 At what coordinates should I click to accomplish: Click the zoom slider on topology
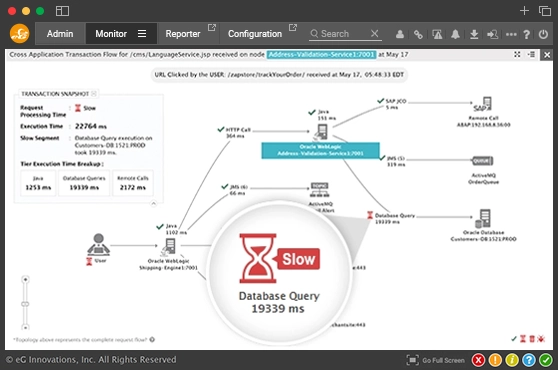pos(25,303)
